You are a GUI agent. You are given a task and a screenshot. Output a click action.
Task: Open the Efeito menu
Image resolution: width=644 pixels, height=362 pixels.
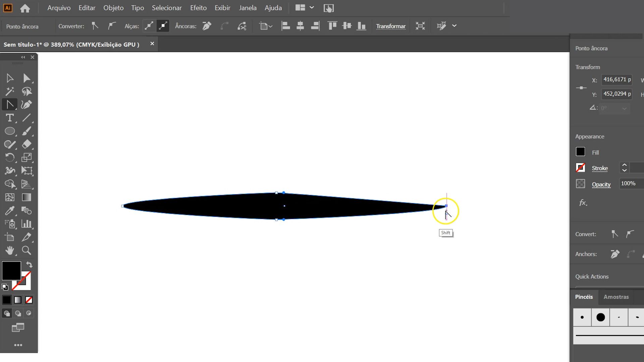pos(198,8)
